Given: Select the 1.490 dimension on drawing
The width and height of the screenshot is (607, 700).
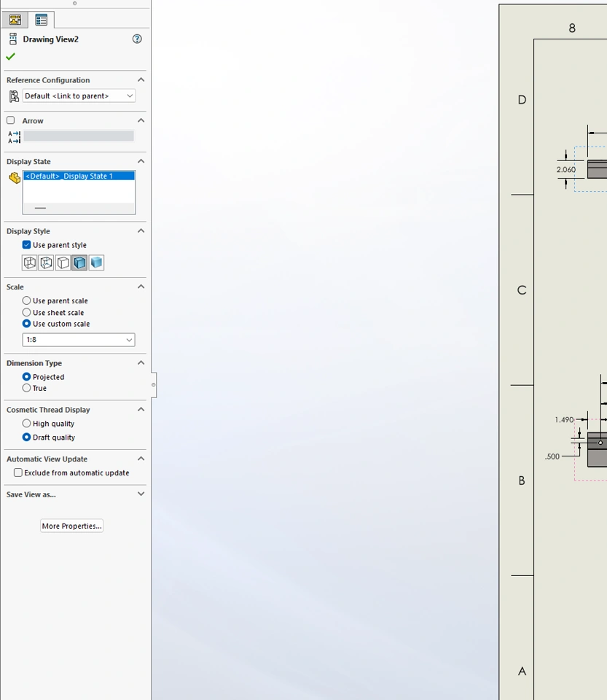Looking at the screenshot, I should tap(564, 420).
